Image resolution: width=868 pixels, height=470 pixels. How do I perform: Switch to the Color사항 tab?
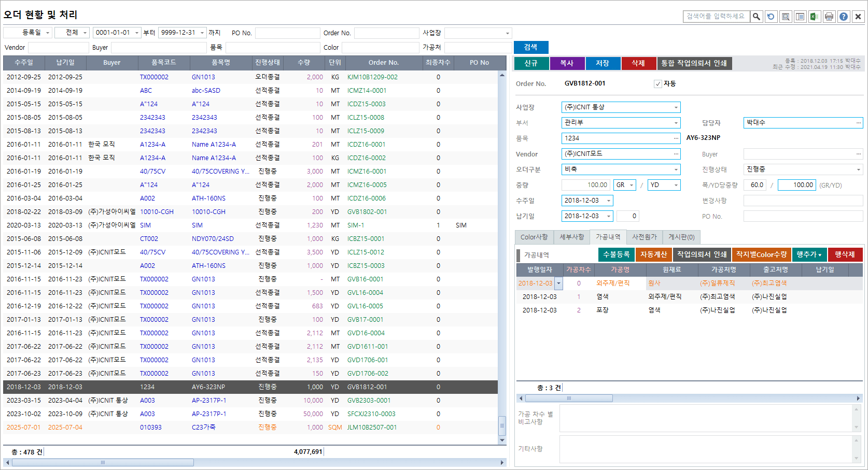(x=534, y=237)
